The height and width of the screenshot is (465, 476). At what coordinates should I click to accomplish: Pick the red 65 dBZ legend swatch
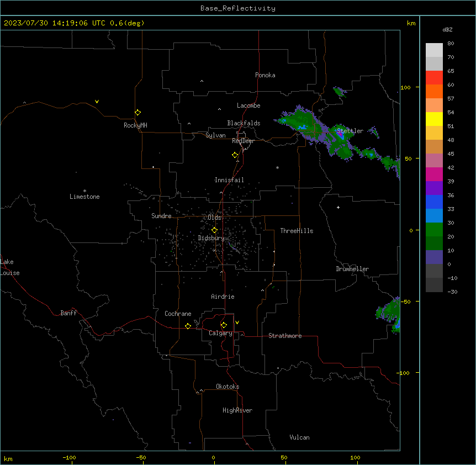434,78
